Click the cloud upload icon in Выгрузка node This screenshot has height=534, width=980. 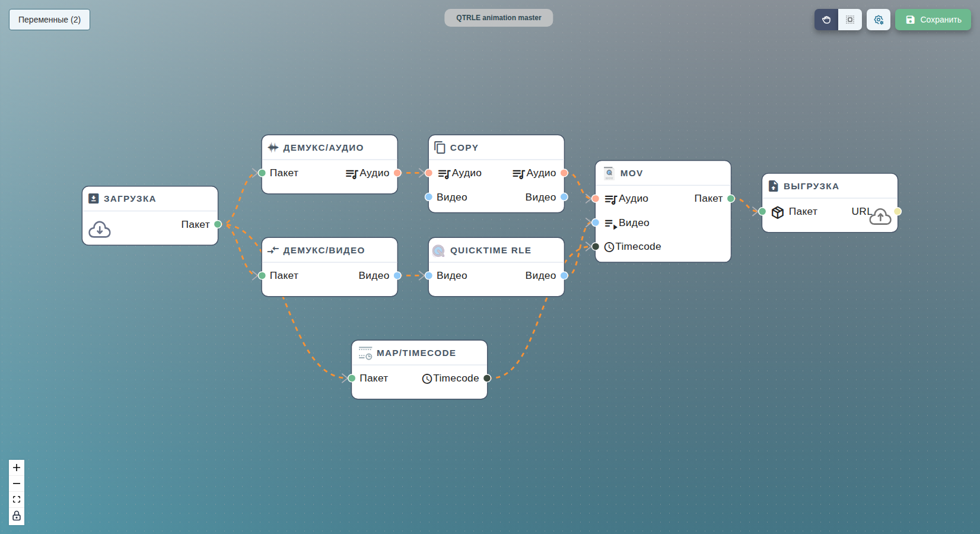click(x=880, y=217)
